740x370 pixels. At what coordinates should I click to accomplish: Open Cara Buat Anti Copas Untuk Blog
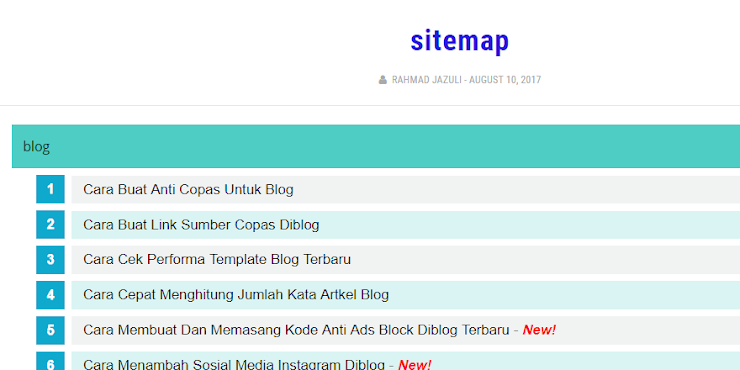(x=188, y=190)
